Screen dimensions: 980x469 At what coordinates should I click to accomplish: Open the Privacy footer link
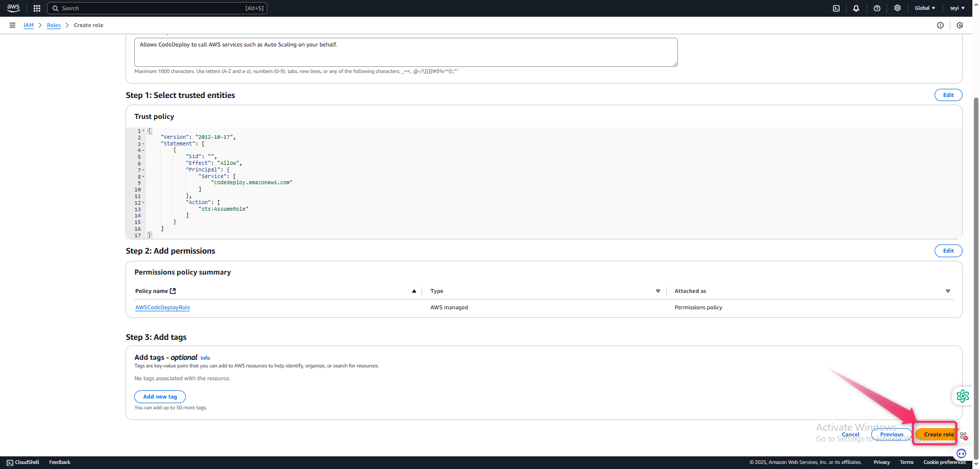[x=881, y=462]
